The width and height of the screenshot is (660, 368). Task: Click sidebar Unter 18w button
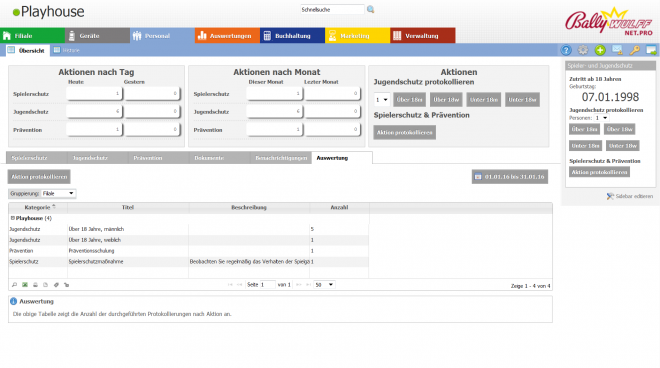pos(623,146)
